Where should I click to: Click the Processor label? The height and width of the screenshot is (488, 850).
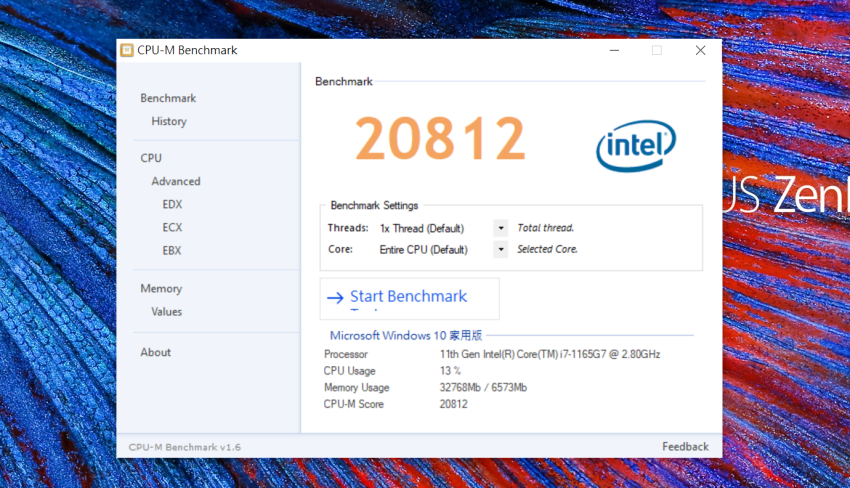[x=345, y=354]
